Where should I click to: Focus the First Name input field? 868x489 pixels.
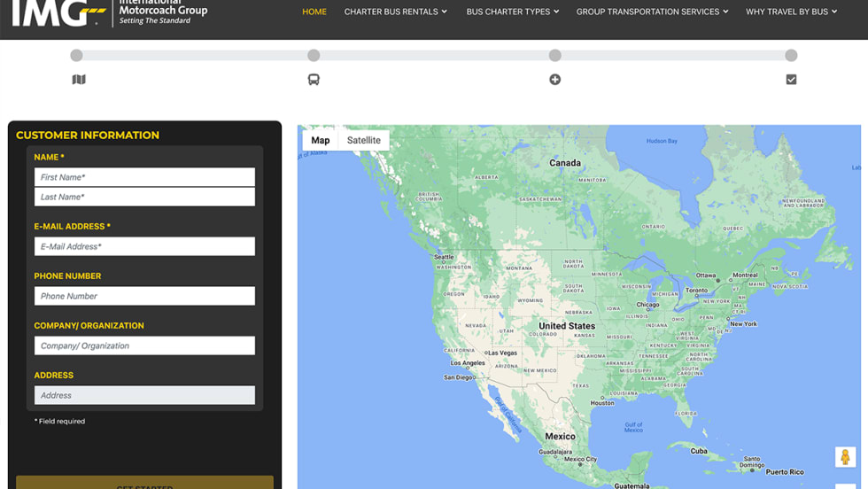(x=144, y=177)
